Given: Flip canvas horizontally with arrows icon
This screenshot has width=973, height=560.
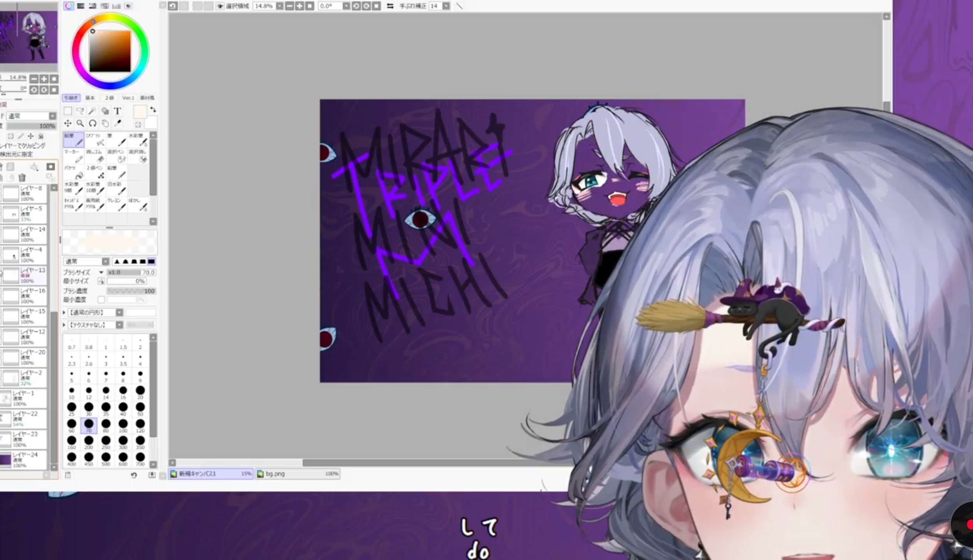Looking at the screenshot, I should pos(390,6).
